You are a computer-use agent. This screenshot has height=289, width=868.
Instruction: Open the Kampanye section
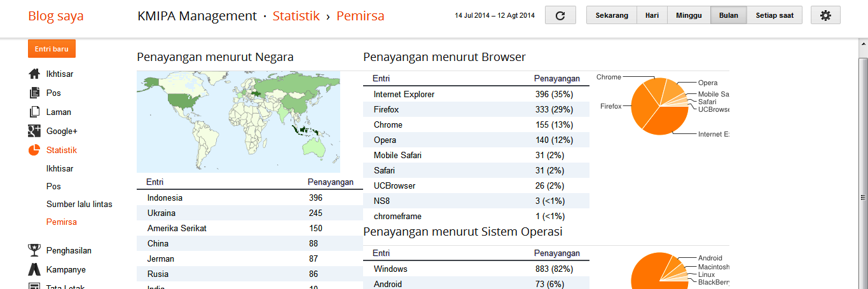click(x=66, y=269)
